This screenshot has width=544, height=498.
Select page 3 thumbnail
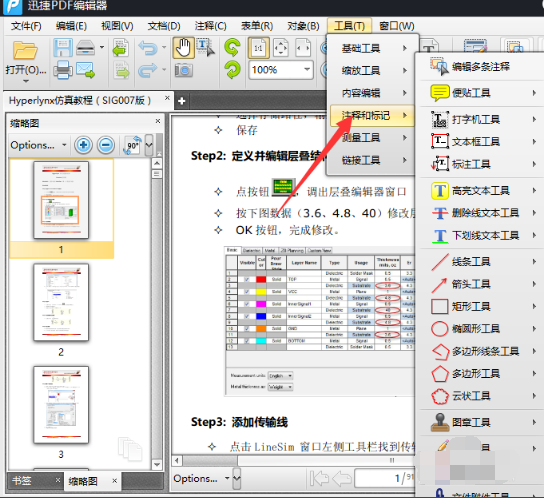[61, 405]
